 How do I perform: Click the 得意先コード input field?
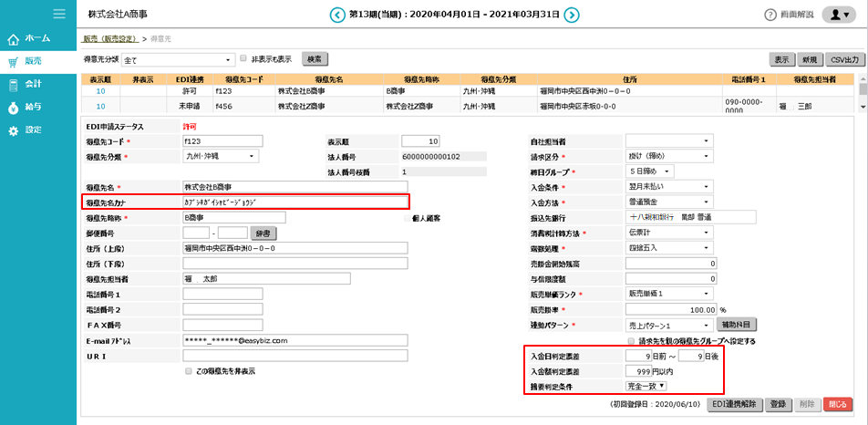[x=222, y=141]
